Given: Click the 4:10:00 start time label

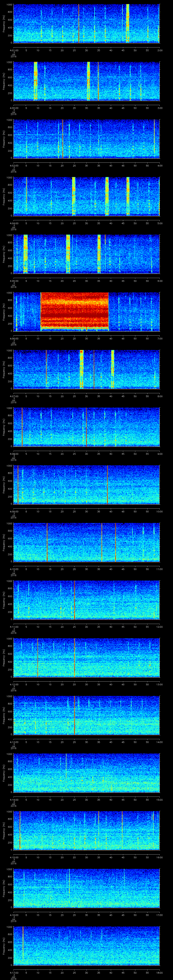Looking at the screenshot, I should tap(14, 569).
